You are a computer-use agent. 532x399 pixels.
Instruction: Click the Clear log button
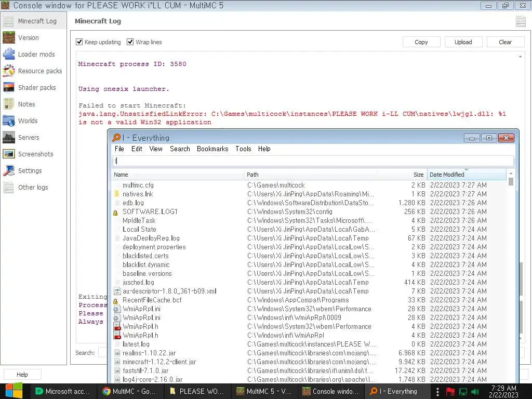505,42
